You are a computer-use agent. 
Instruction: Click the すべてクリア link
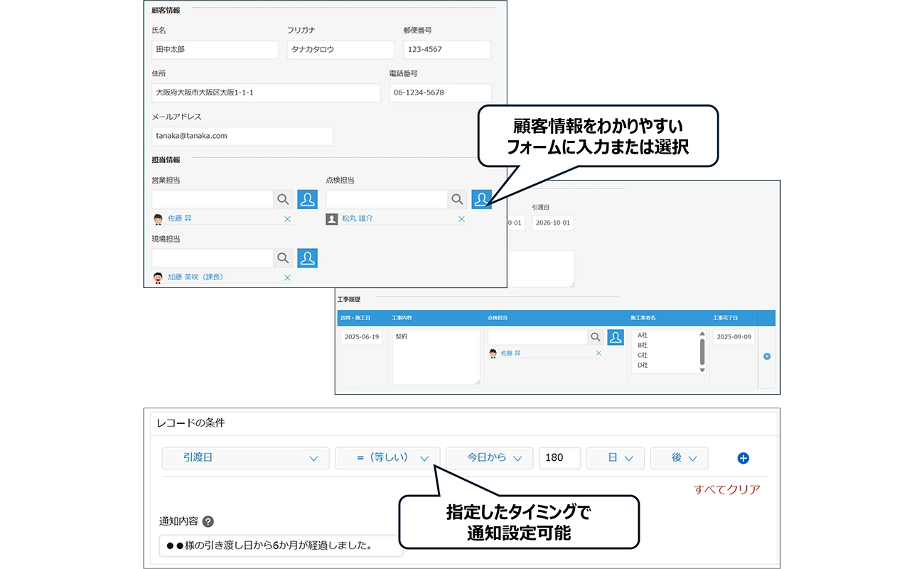click(726, 489)
